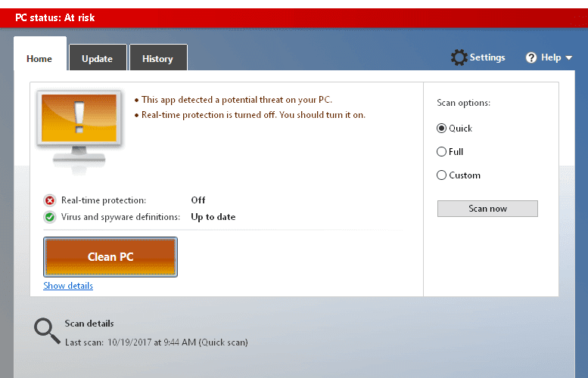This screenshot has height=378, width=588.
Task: Open the Update tab
Action: coord(98,59)
